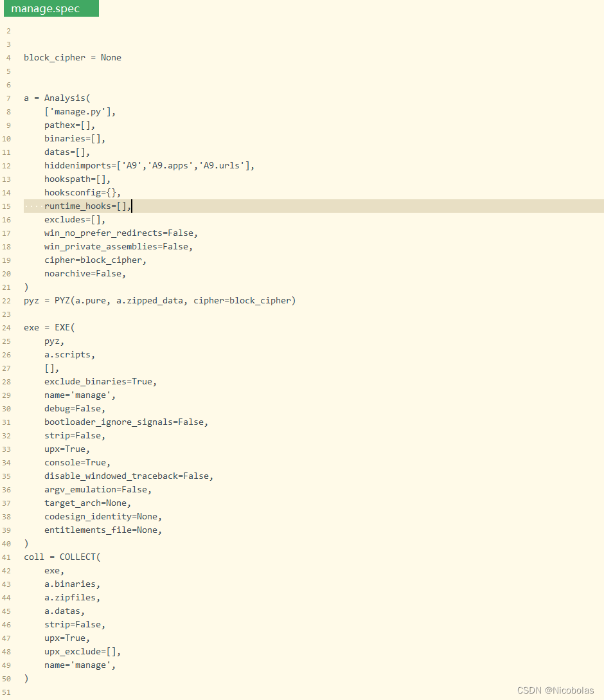The image size is (604, 700).
Task: Click the line "pathex=[],"
Action: 69,125
